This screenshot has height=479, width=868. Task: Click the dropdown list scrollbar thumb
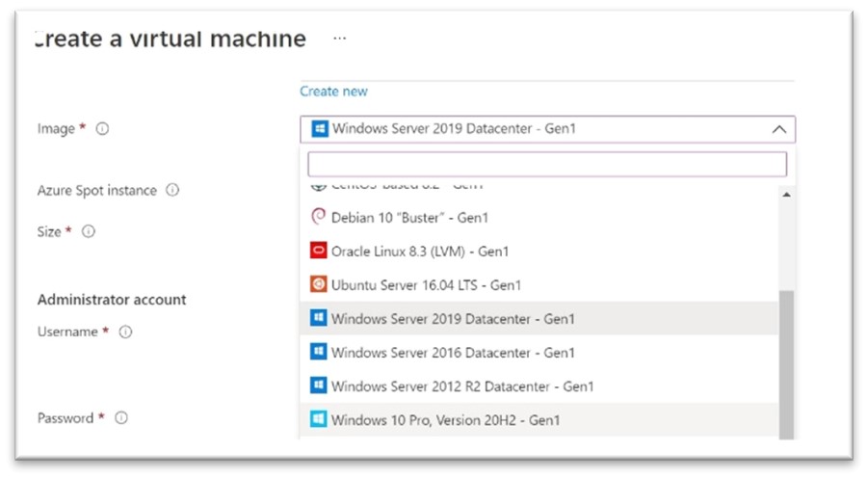(x=786, y=365)
